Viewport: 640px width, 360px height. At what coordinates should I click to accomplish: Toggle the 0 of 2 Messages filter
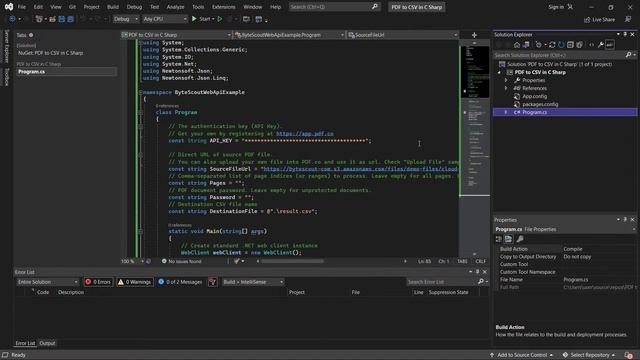[180, 282]
